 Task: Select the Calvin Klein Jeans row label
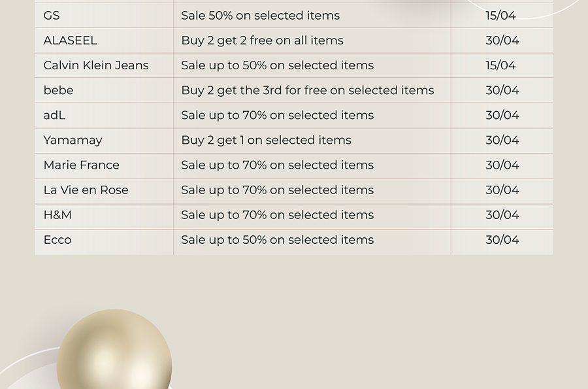coord(96,65)
